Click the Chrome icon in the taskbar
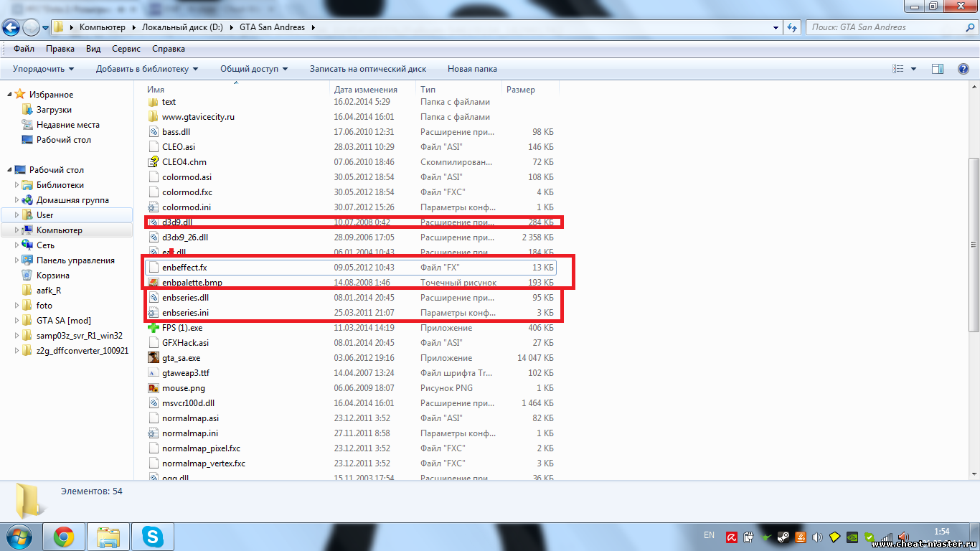Image resolution: width=980 pixels, height=551 pixels. tap(64, 537)
